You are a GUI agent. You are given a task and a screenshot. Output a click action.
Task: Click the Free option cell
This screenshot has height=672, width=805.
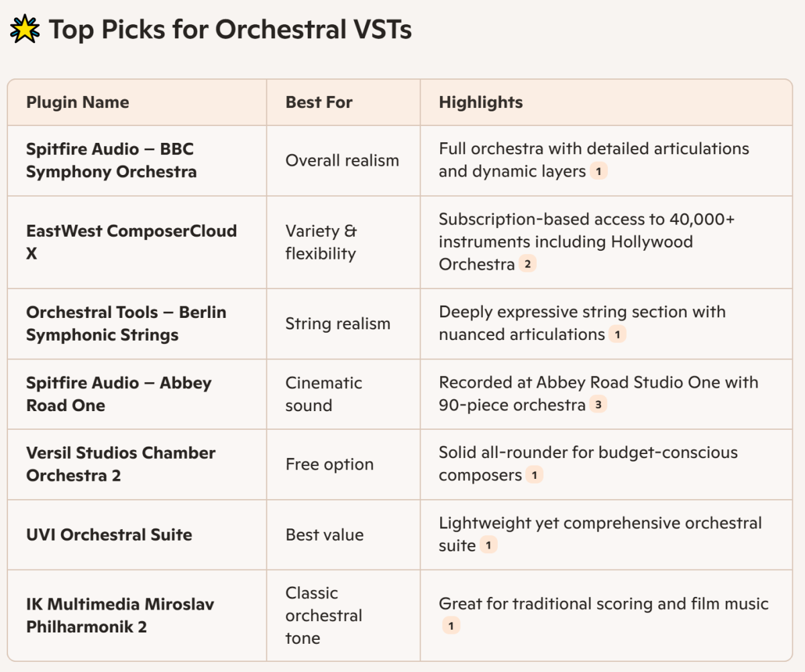pyautogui.click(x=329, y=464)
